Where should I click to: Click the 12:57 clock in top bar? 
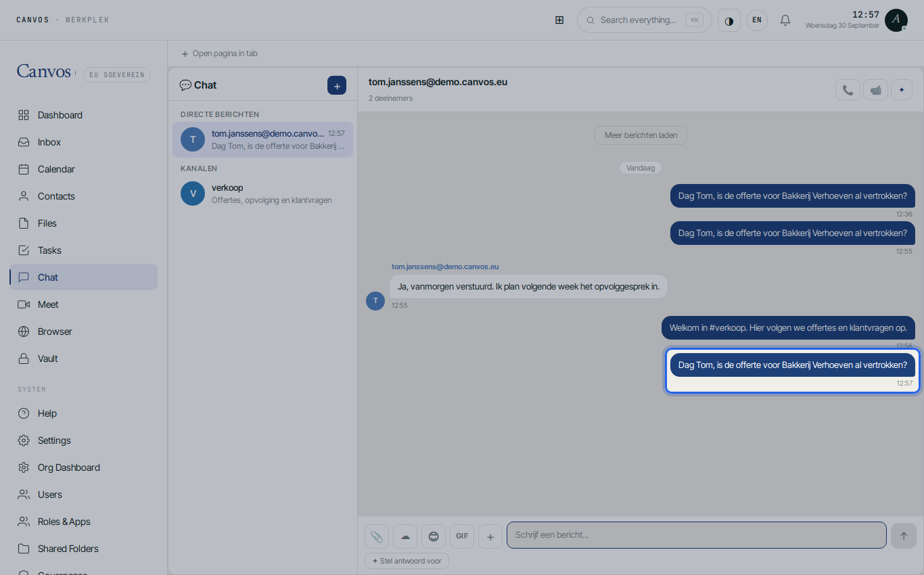click(x=865, y=15)
